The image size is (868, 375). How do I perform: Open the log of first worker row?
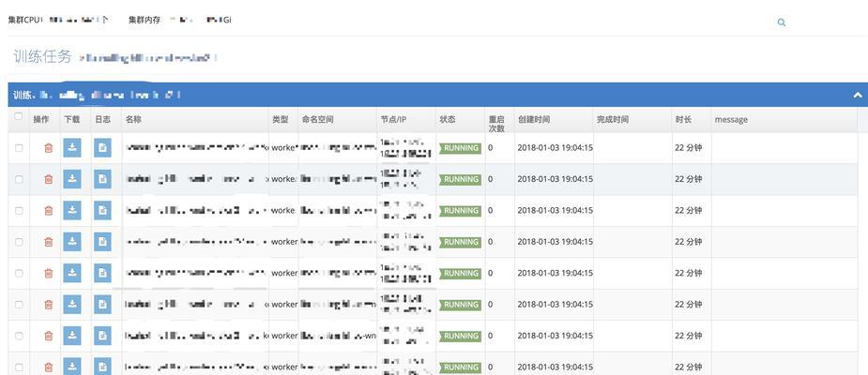click(x=102, y=148)
